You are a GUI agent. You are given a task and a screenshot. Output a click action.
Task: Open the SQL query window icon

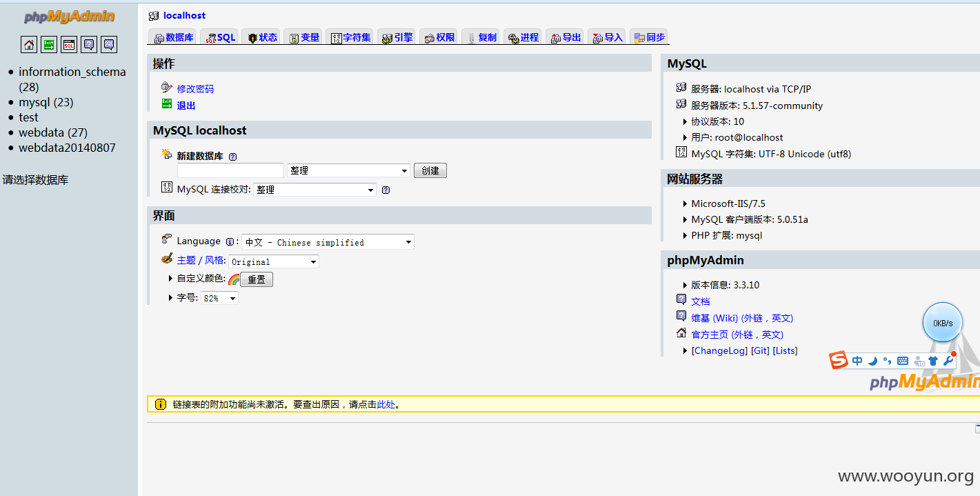tap(69, 45)
